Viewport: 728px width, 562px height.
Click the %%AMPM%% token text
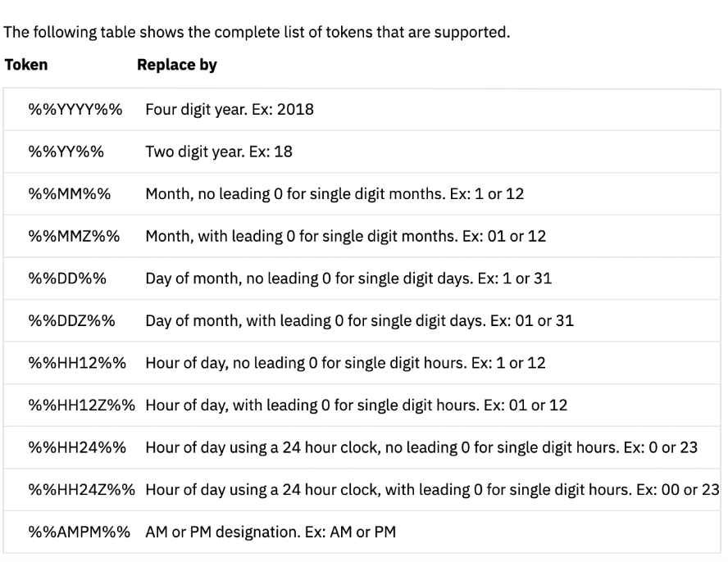pos(80,533)
